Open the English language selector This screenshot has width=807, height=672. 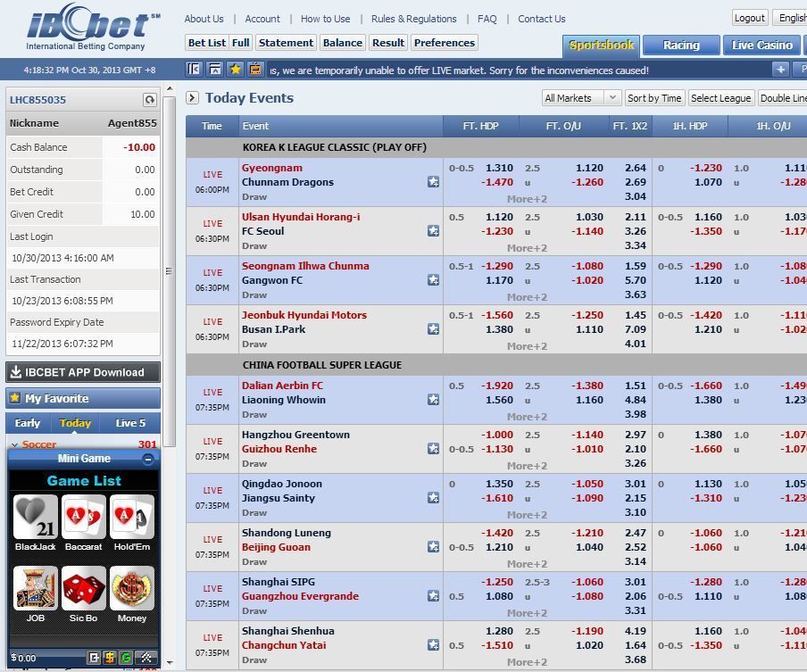tap(792, 18)
